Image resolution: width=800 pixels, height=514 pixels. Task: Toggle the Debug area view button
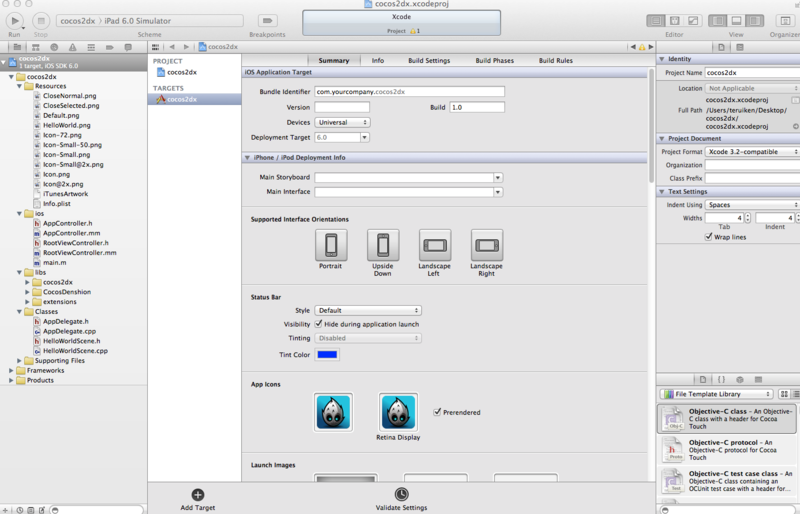click(736, 21)
